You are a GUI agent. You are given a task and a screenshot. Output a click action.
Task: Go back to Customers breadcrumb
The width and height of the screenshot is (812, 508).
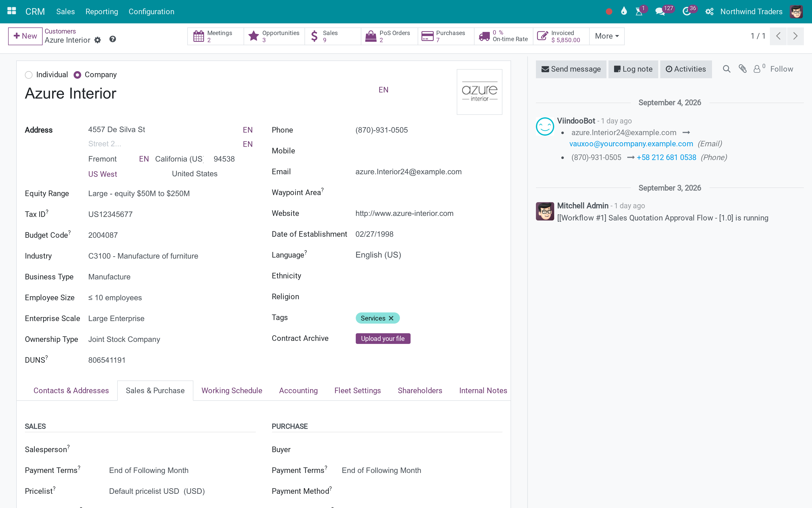60,31
